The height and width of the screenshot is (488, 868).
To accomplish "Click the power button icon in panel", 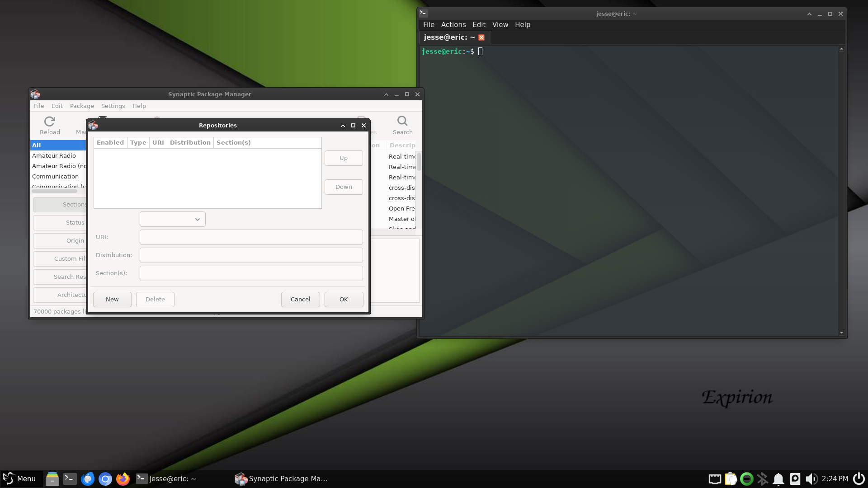I will click(859, 479).
